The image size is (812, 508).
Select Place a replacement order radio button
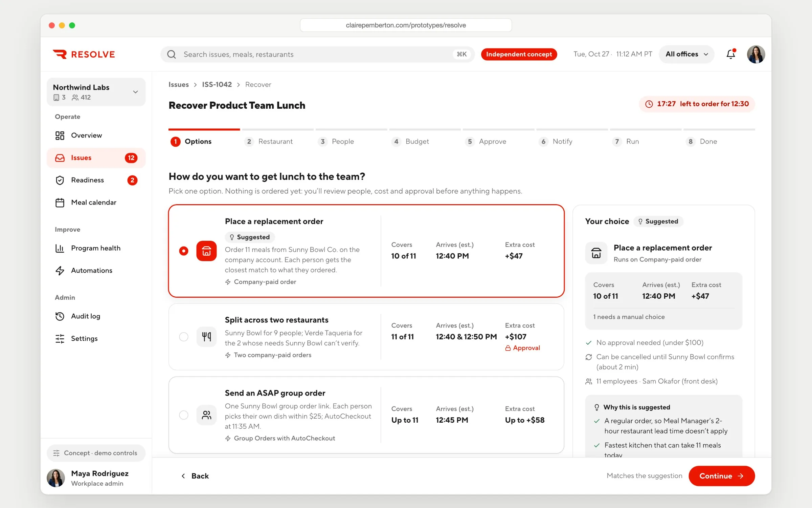point(184,251)
